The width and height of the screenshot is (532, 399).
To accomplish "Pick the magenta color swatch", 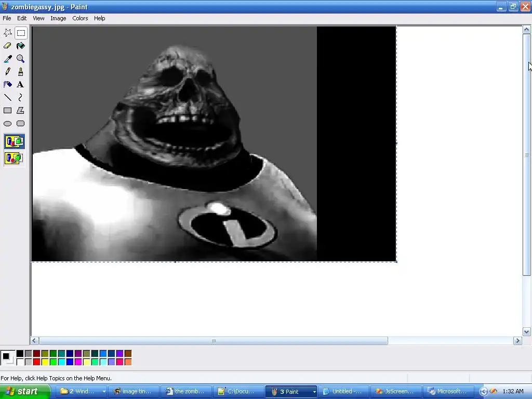I will (x=78, y=362).
